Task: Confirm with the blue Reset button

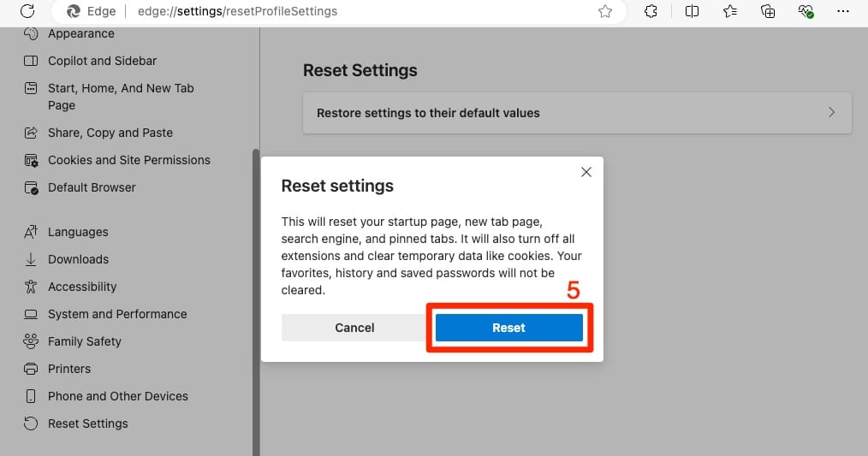Action: tap(508, 328)
